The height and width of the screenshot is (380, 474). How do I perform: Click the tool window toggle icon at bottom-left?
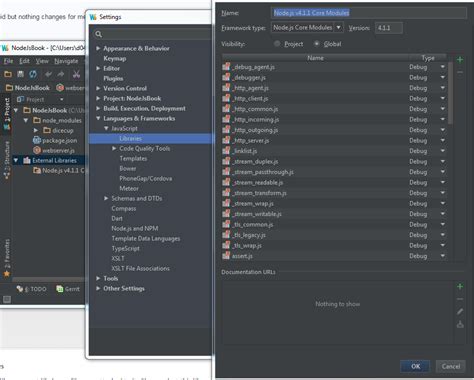pyautogui.click(x=7, y=299)
